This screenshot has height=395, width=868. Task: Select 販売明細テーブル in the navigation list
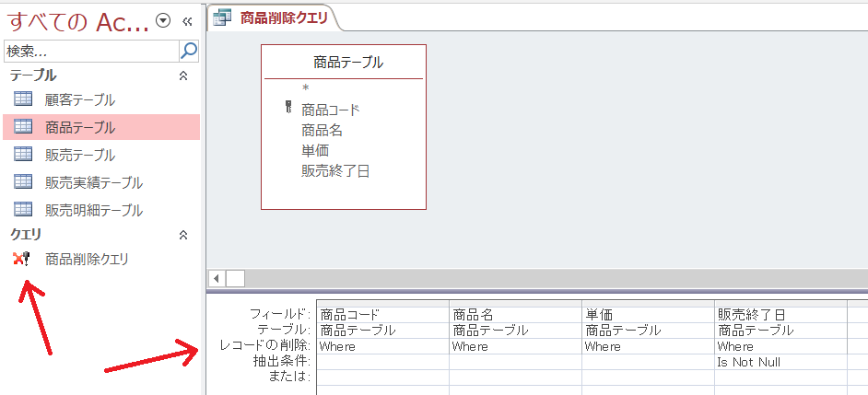[x=94, y=210]
